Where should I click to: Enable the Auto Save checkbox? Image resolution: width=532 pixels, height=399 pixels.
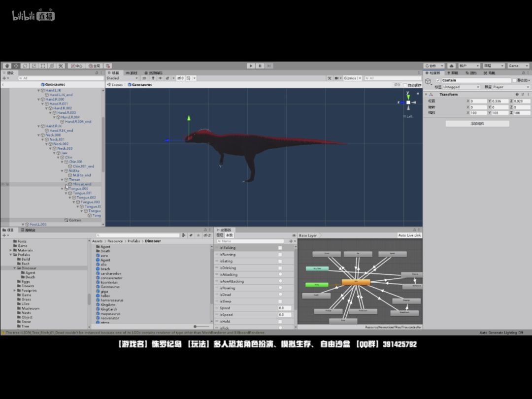click(405, 85)
